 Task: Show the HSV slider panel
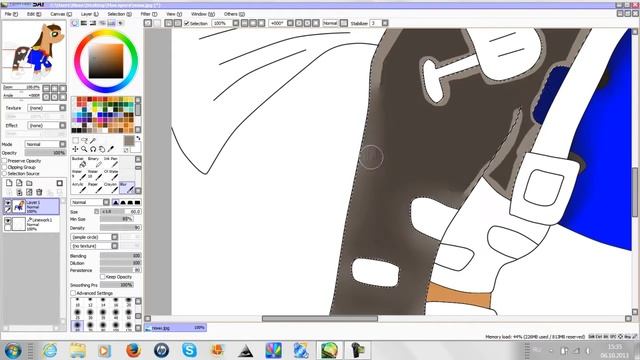(93, 23)
